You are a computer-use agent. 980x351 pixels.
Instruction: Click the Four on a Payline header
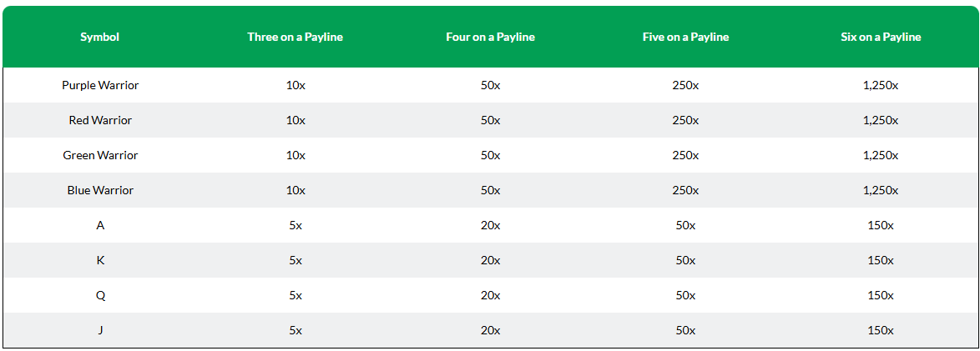(490, 37)
